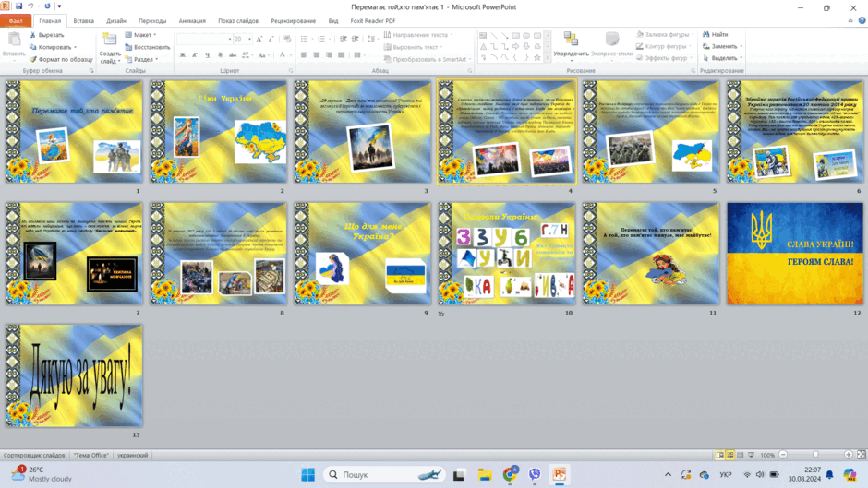This screenshot has height=488, width=868.
Task: Click the zoom in plus button
Action: click(848, 455)
